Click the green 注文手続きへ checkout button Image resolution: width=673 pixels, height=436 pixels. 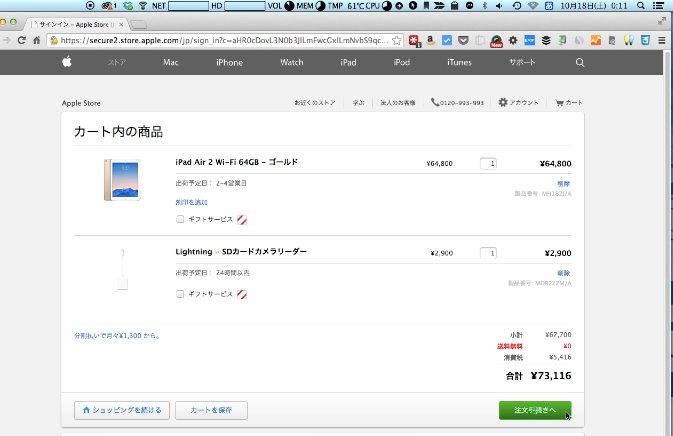click(x=535, y=410)
